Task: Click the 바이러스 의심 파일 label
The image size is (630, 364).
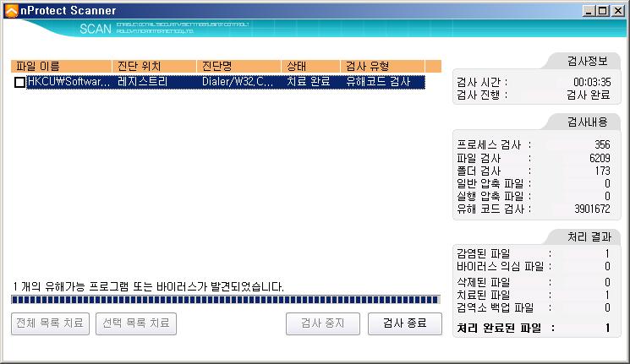Action: point(501,267)
